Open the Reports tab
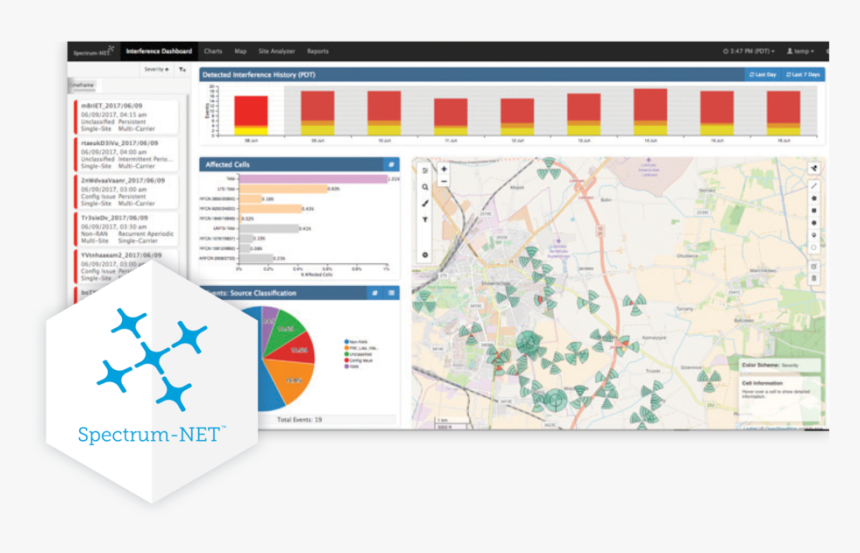This screenshot has width=860, height=553. click(318, 51)
